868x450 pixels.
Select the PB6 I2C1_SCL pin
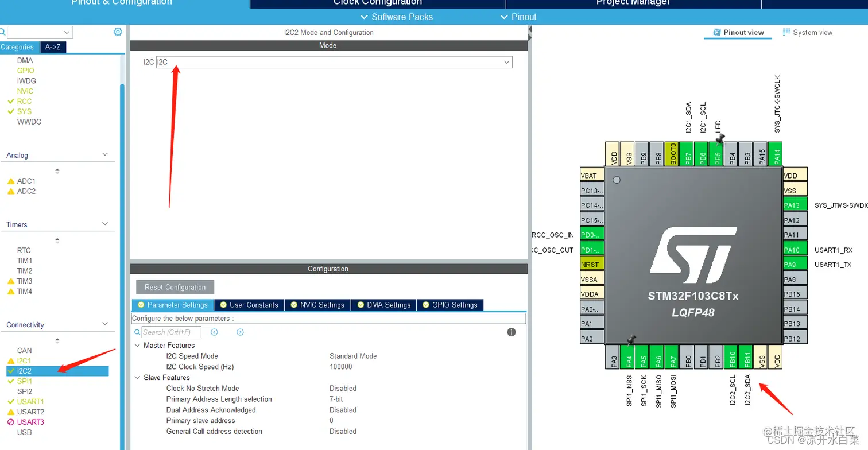pyautogui.click(x=701, y=154)
